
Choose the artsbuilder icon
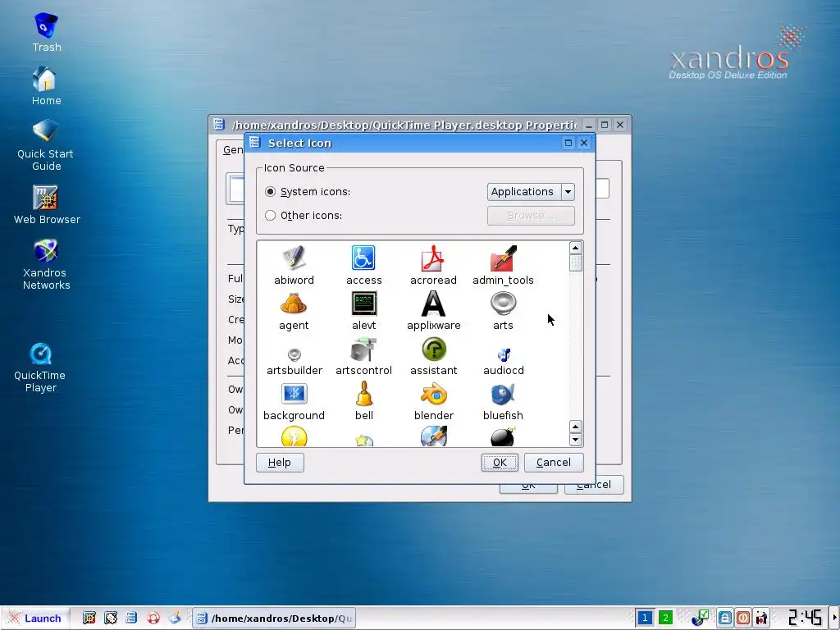pos(294,354)
